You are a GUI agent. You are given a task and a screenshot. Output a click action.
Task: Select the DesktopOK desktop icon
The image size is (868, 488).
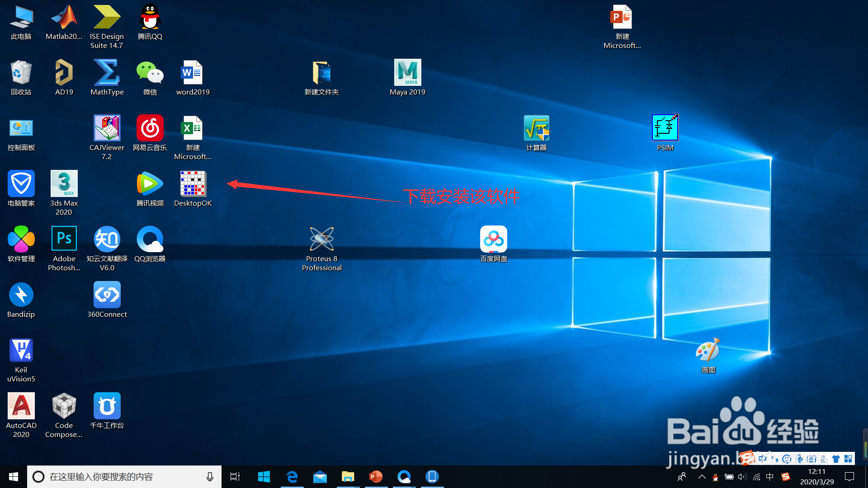tap(193, 185)
